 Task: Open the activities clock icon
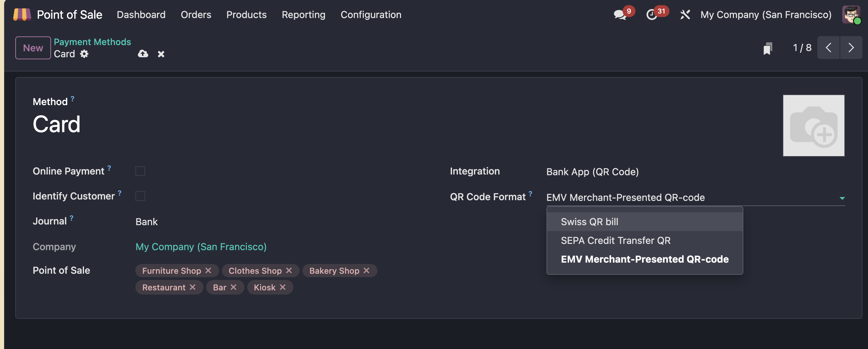tap(652, 15)
